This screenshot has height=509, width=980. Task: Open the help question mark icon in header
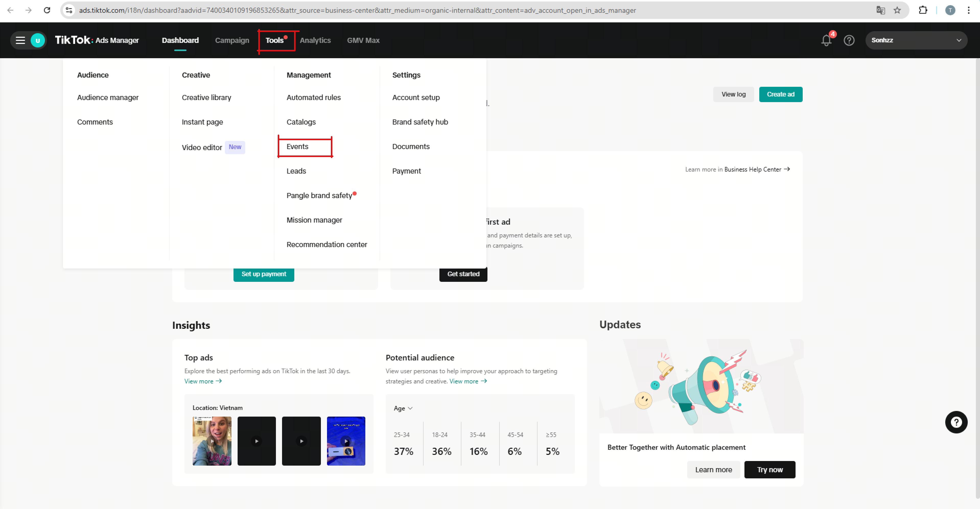click(x=849, y=40)
